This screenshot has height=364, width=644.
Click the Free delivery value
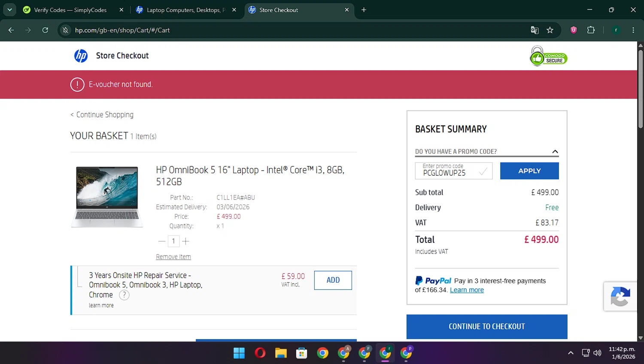point(552,208)
